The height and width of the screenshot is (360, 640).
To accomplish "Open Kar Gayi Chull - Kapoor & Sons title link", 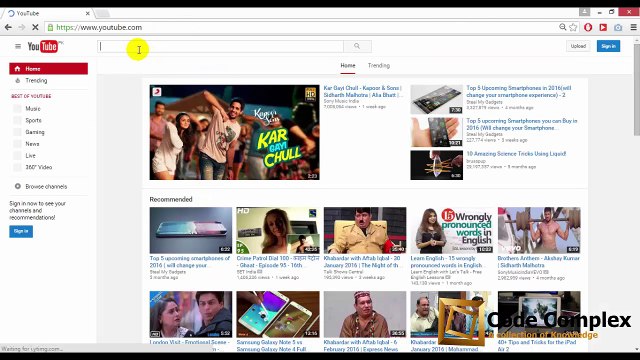I will pyautogui.click(x=363, y=91).
